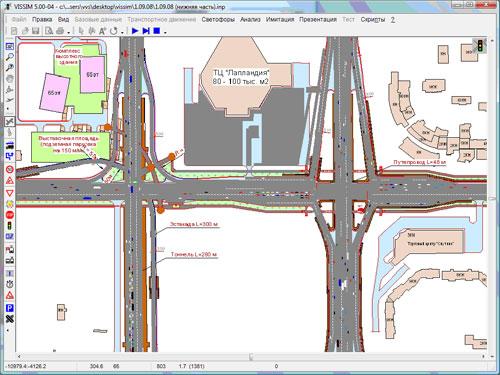Image resolution: width=500 pixels, height=375 pixels.
Task: Open print preview from the toolbar
Action: [49, 31]
